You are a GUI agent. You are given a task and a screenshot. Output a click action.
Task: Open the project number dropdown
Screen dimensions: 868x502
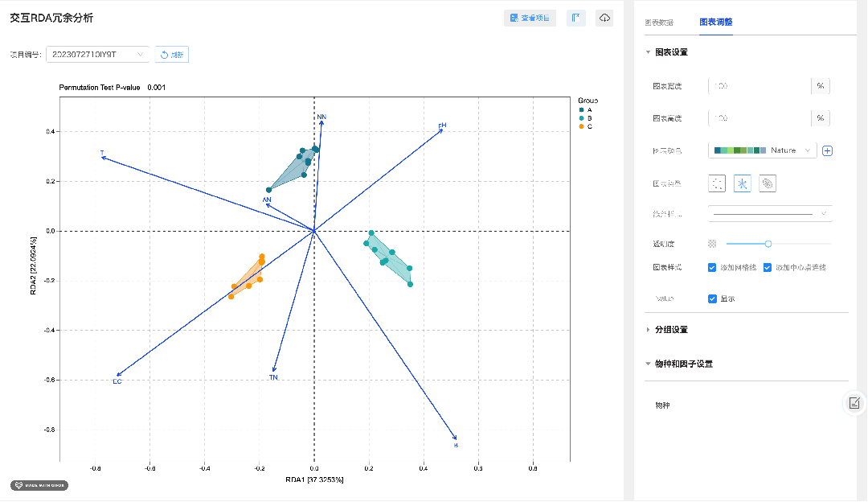[x=98, y=55]
